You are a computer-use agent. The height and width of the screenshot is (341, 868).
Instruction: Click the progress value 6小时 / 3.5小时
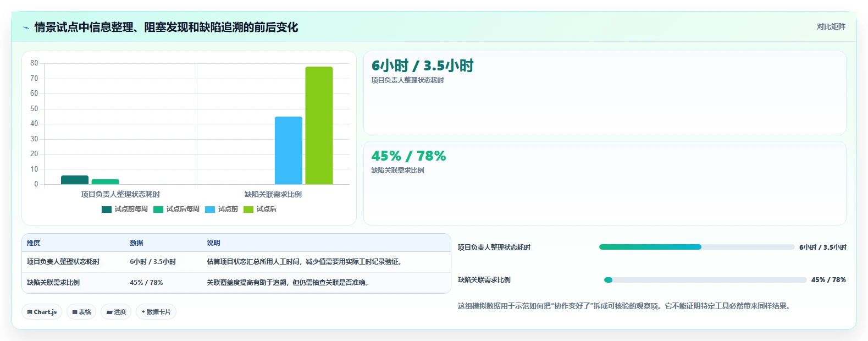click(x=823, y=248)
